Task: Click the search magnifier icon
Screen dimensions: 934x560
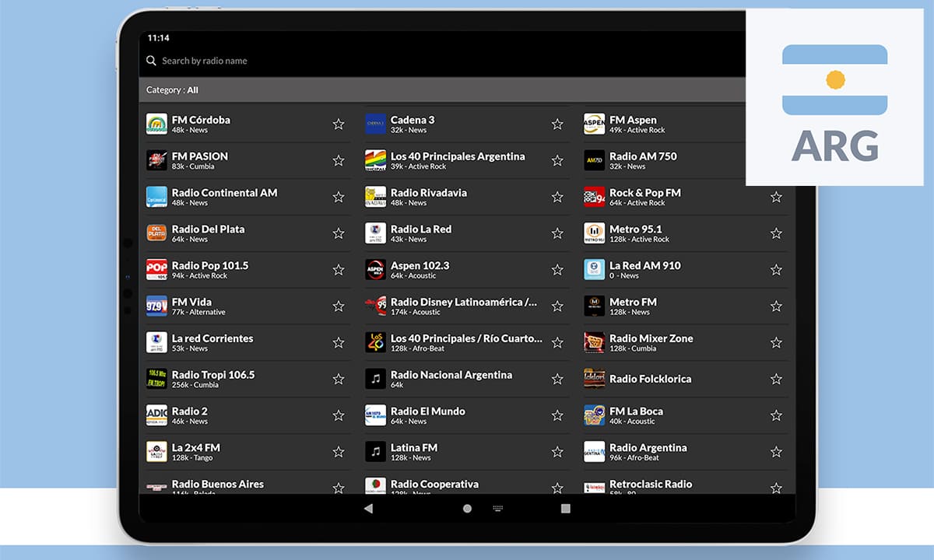Action: coord(151,61)
